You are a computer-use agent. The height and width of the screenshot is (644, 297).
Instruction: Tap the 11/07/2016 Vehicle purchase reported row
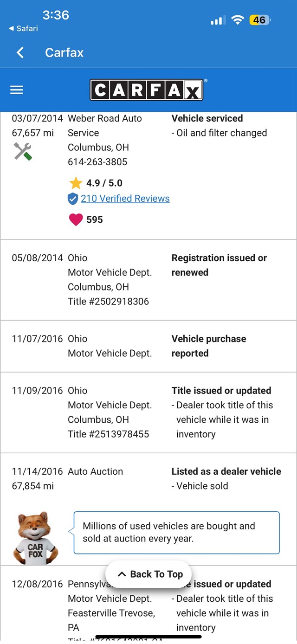click(x=148, y=346)
